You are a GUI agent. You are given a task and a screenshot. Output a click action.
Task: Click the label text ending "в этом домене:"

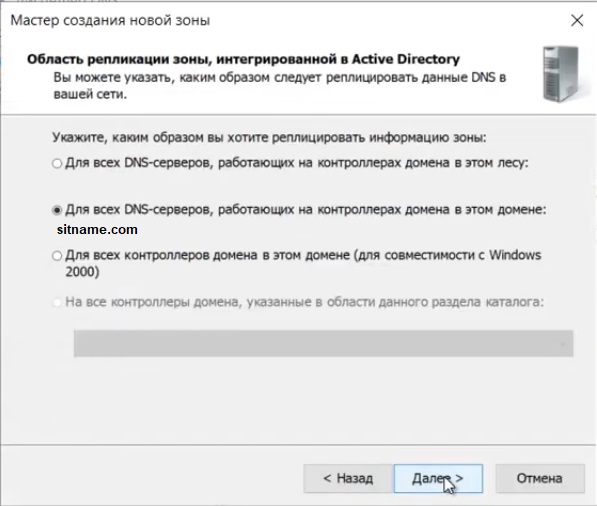pyautogui.click(x=306, y=209)
